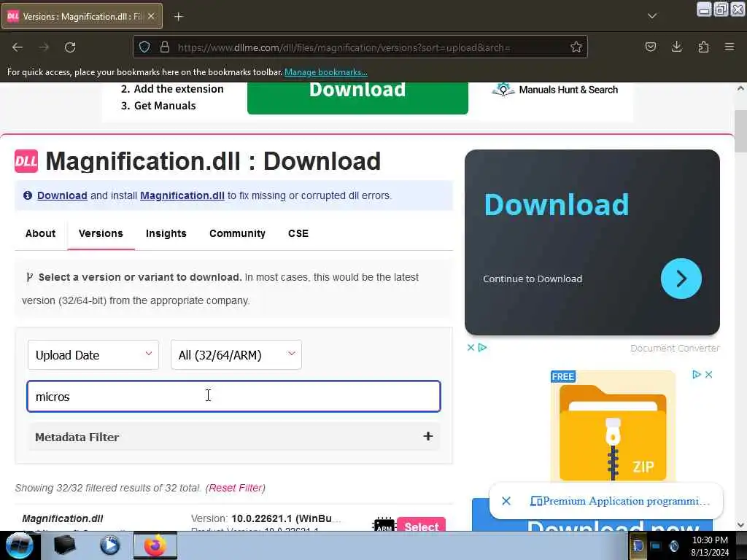747x560 pixels.
Task: Open a new browser tab
Action: point(178,17)
